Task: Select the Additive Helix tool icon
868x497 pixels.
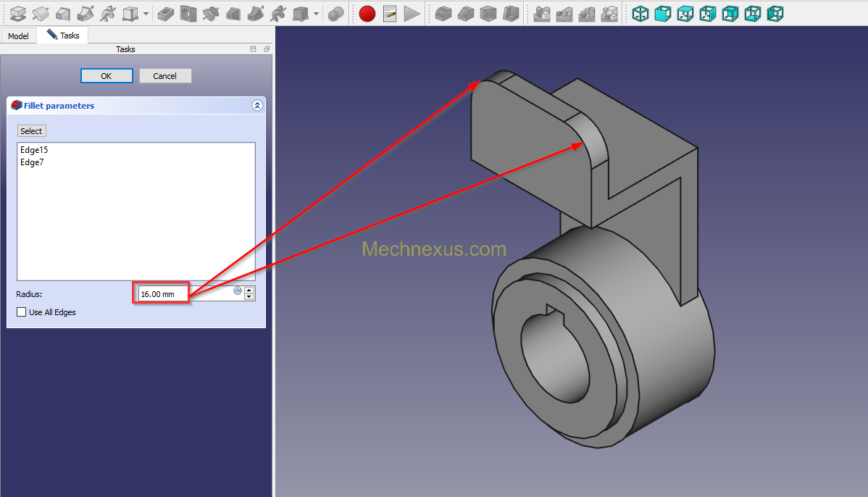Action: point(108,13)
